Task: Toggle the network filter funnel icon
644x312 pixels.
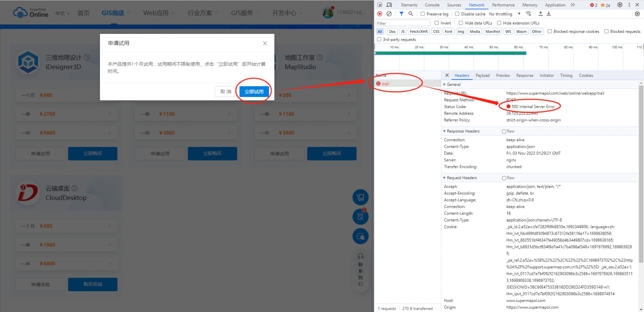Action: (x=401, y=14)
